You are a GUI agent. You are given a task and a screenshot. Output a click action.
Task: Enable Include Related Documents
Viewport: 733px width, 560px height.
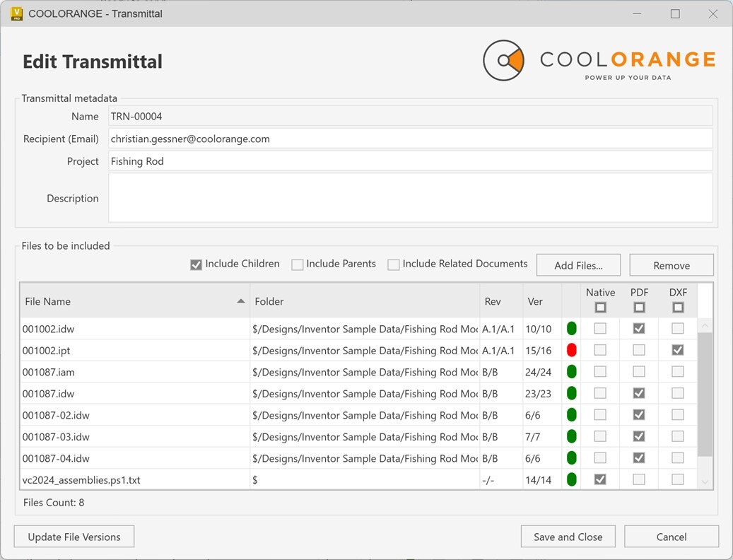(394, 264)
